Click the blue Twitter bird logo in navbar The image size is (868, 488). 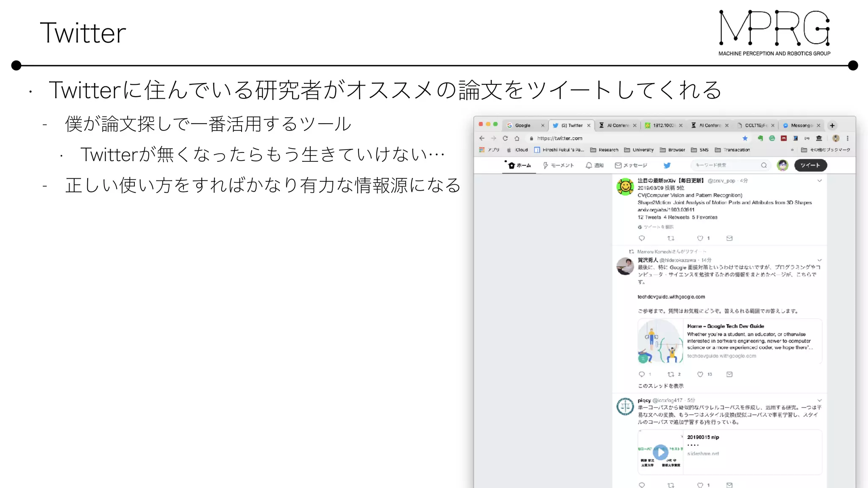click(667, 165)
